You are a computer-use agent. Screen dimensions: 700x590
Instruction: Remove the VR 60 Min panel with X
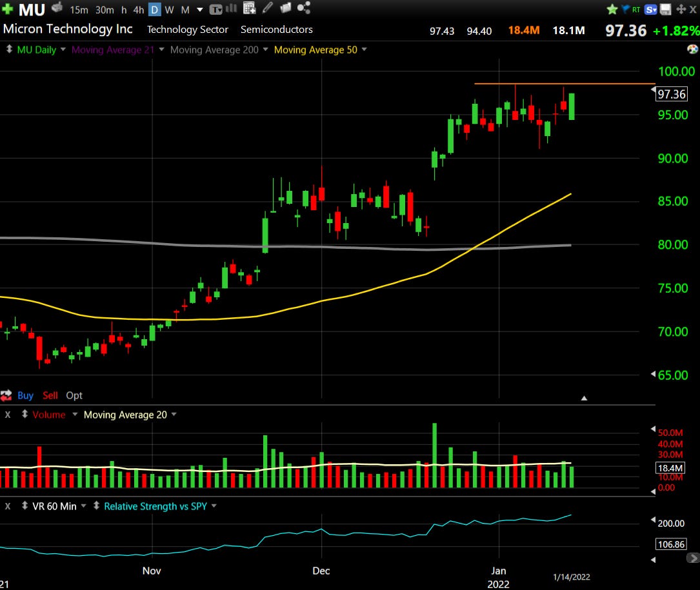(x=8, y=506)
